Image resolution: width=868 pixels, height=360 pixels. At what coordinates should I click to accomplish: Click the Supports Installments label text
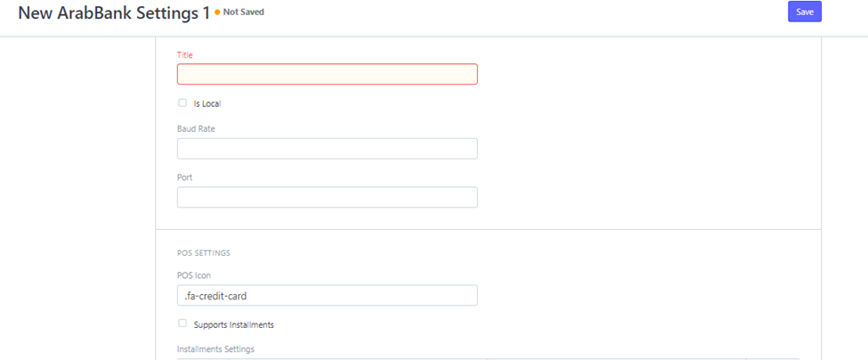233,324
